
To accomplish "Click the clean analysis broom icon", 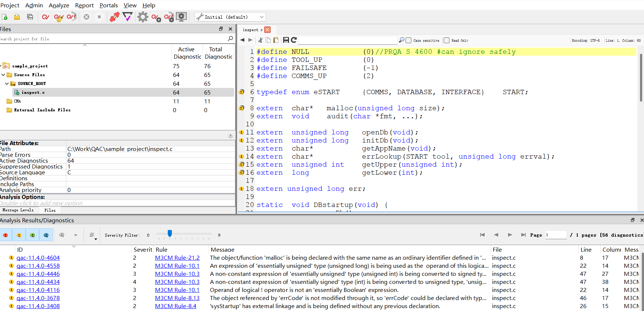I will (x=59, y=17).
